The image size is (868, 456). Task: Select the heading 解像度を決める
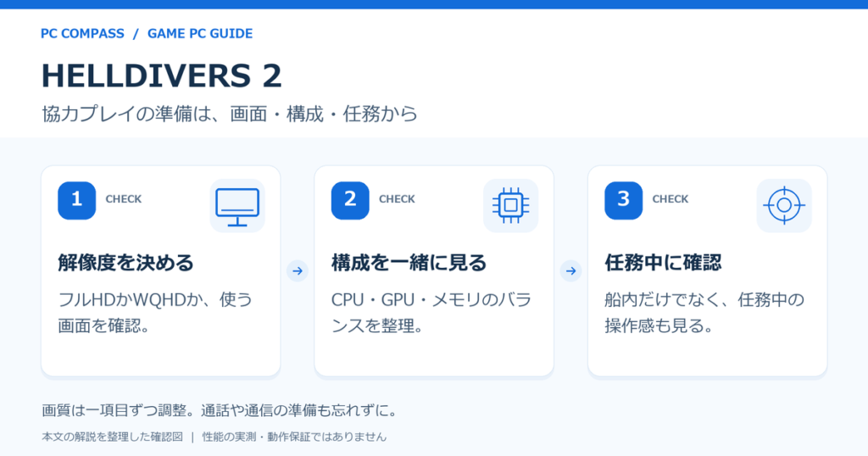pyautogui.click(x=126, y=262)
